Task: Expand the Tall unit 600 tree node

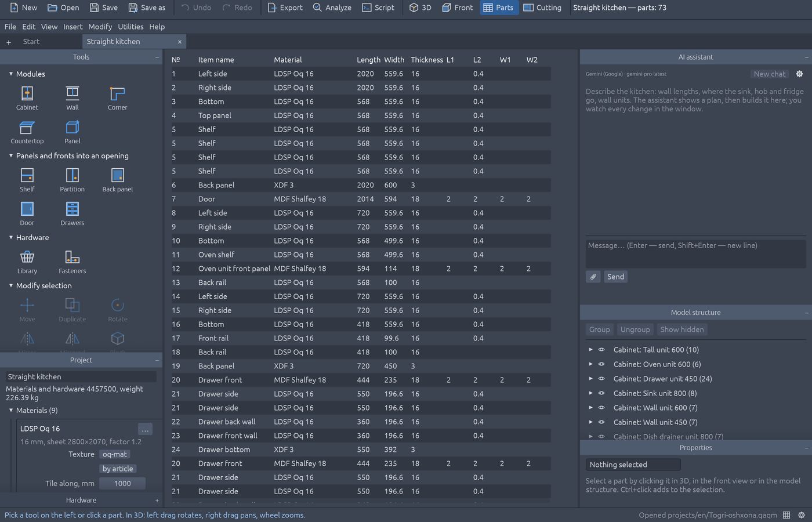Action: click(x=590, y=350)
